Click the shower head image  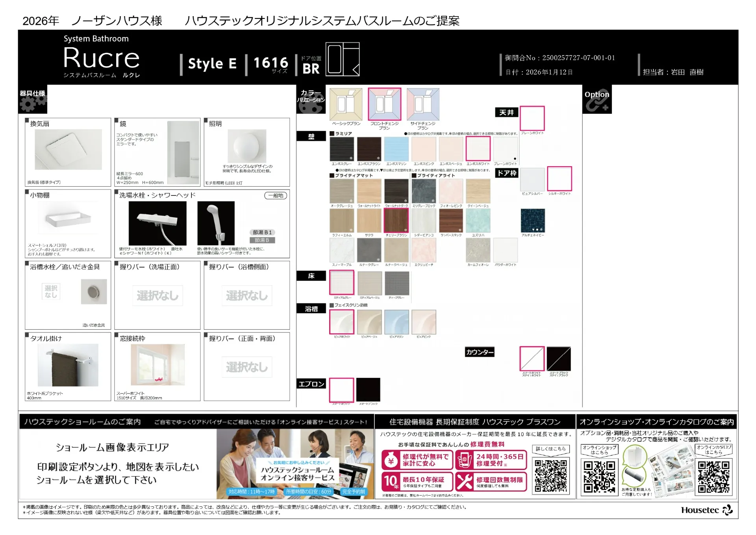(x=216, y=223)
